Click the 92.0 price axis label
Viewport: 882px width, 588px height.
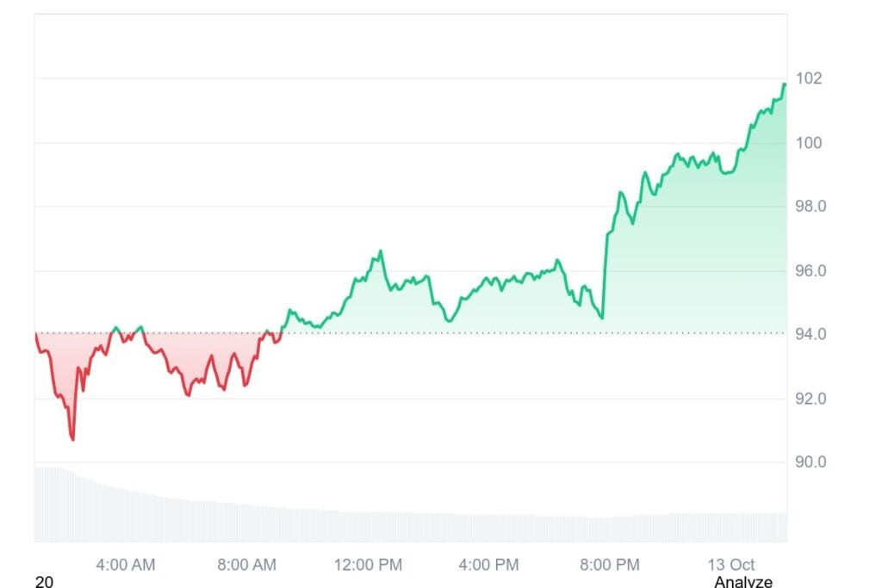(810, 399)
